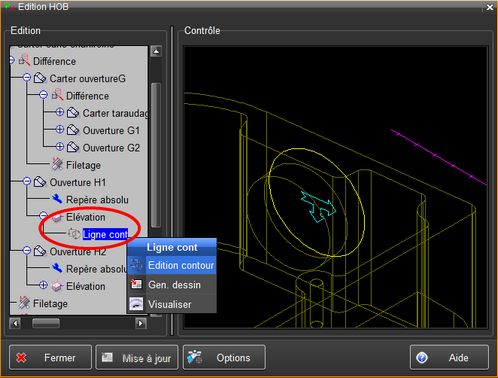Collapse the Carter ouvertureG node
This screenshot has height=378, width=498.
coord(27,78)
